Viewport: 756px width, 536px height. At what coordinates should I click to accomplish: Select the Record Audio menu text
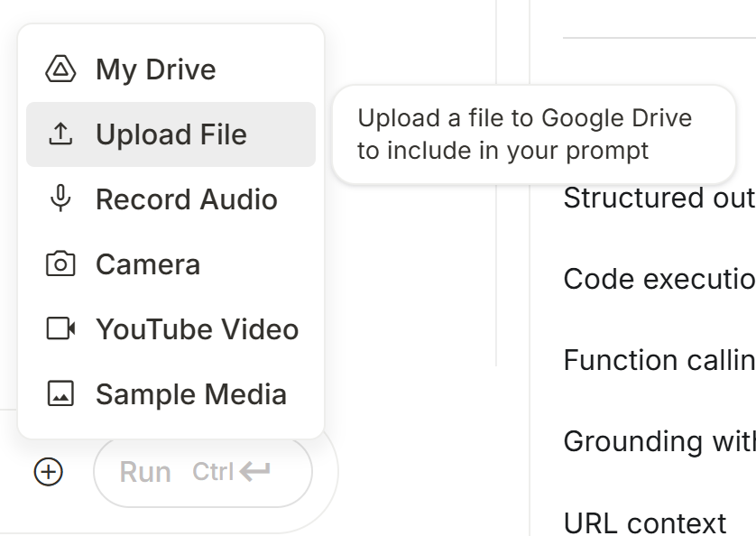pyautogui.click(x=186, y=199)
